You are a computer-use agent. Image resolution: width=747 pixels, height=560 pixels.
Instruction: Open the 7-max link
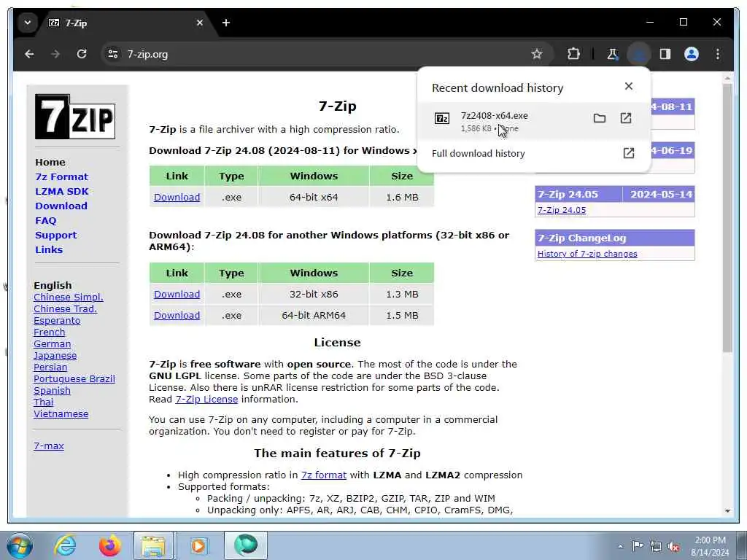(x=49, y=446)
